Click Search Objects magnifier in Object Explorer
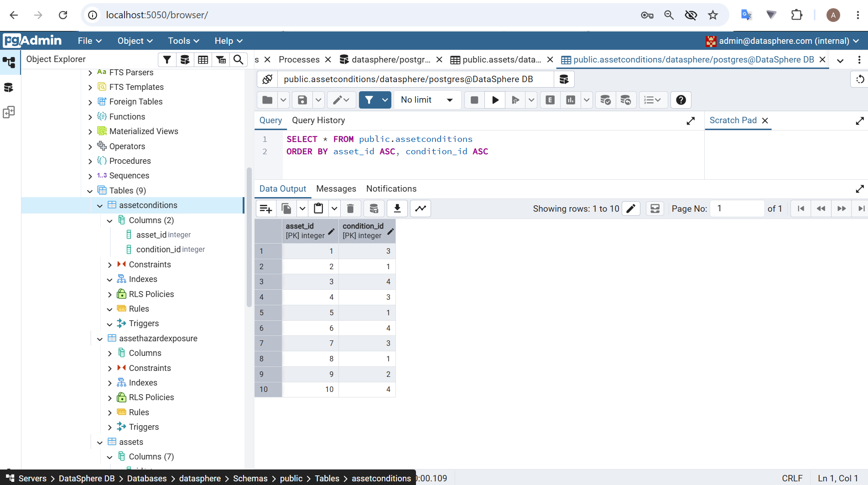868x485 pixels. (239, 59)
